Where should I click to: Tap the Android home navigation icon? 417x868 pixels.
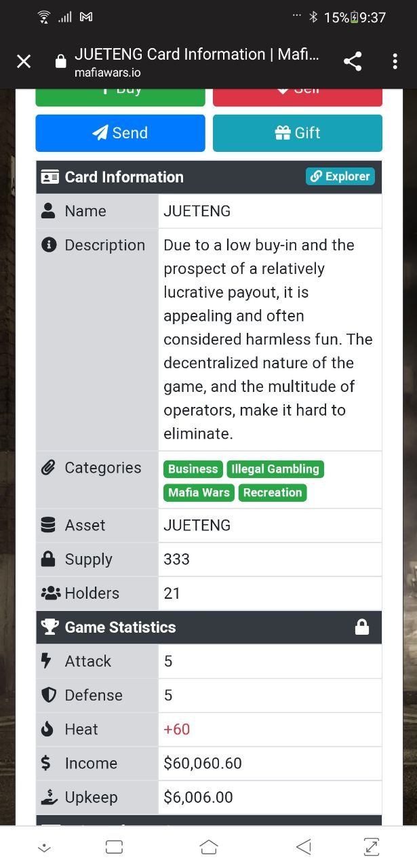pyautogui.click(x=209, y=846)
